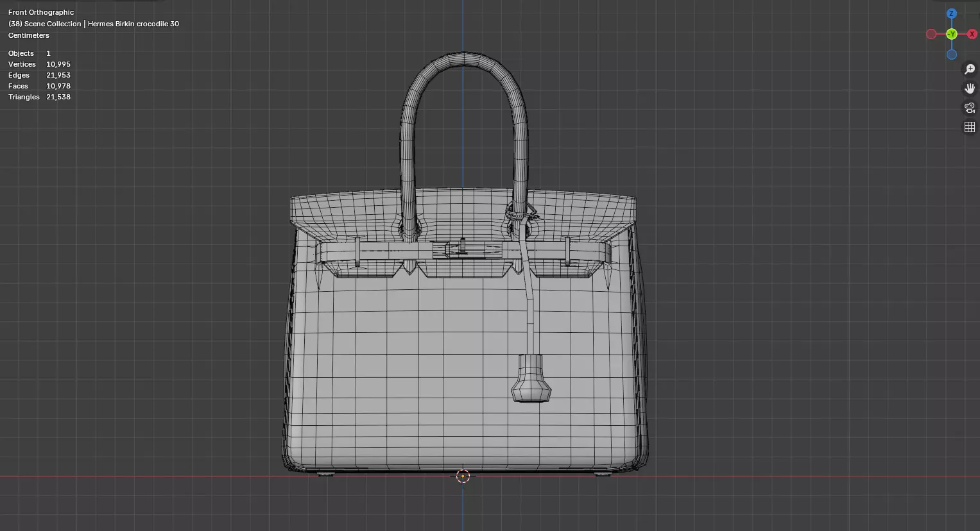This screenshot has height=531, width=980.
Task: Click the blue Z axis gizmo handle
Action: (x=952, y=13)
